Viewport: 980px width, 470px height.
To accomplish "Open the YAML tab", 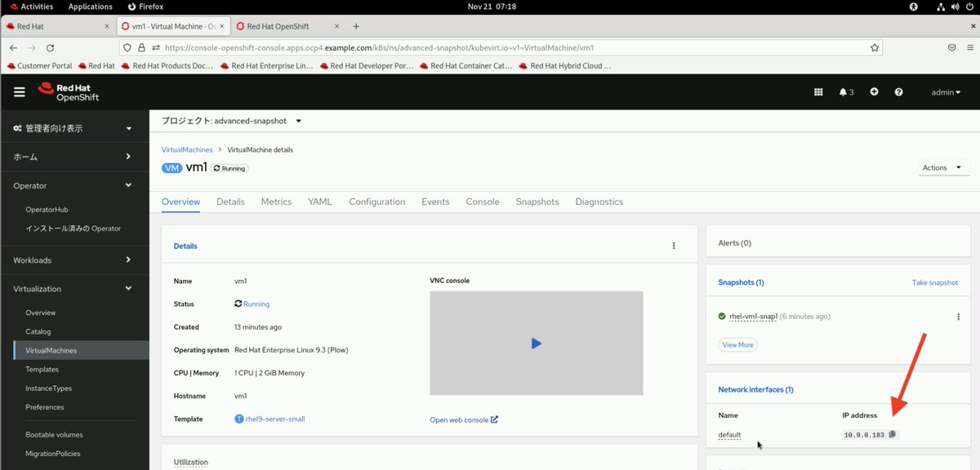I will pyautogui.click(x=320, y=202).
